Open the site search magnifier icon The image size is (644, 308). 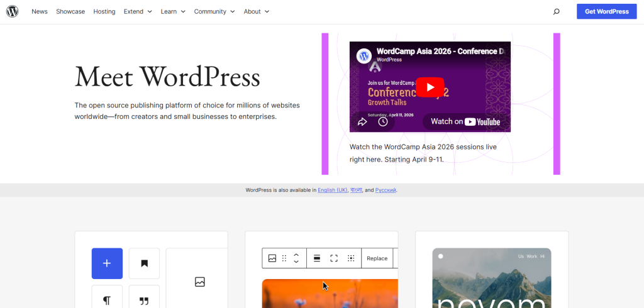pos(556,11)
